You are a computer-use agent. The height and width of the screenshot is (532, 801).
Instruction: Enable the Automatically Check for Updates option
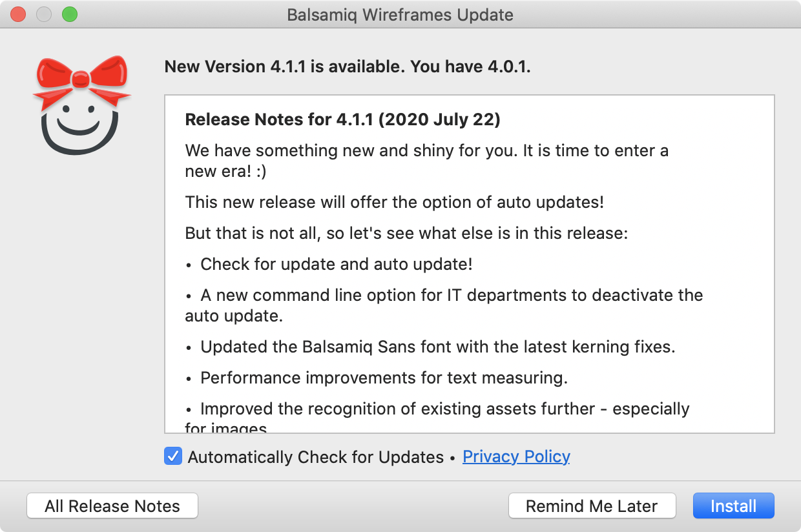(172, 456)
